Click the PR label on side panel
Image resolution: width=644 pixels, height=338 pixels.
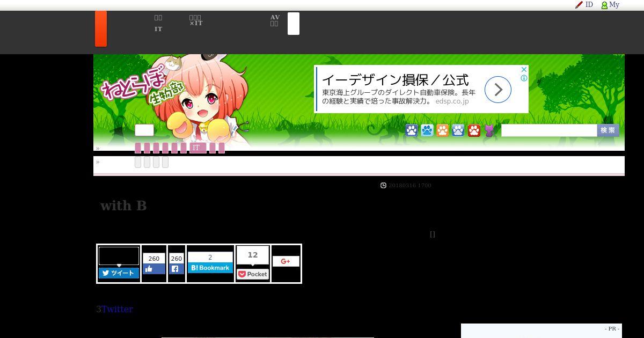click(x=612, y=329)
